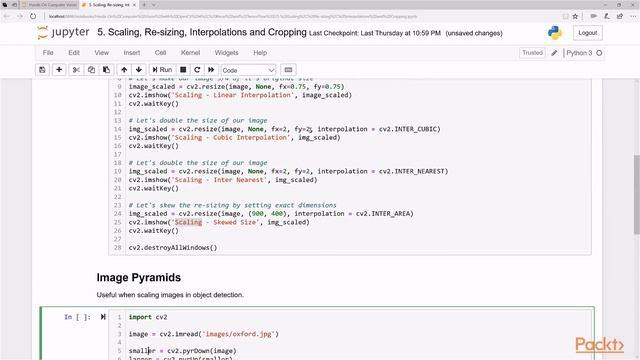Open the browser favorites hub icon

[x=593, y=16]
